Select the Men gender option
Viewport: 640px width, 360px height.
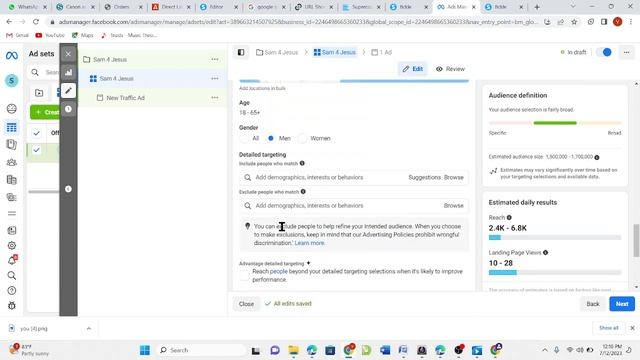point(271,138)
